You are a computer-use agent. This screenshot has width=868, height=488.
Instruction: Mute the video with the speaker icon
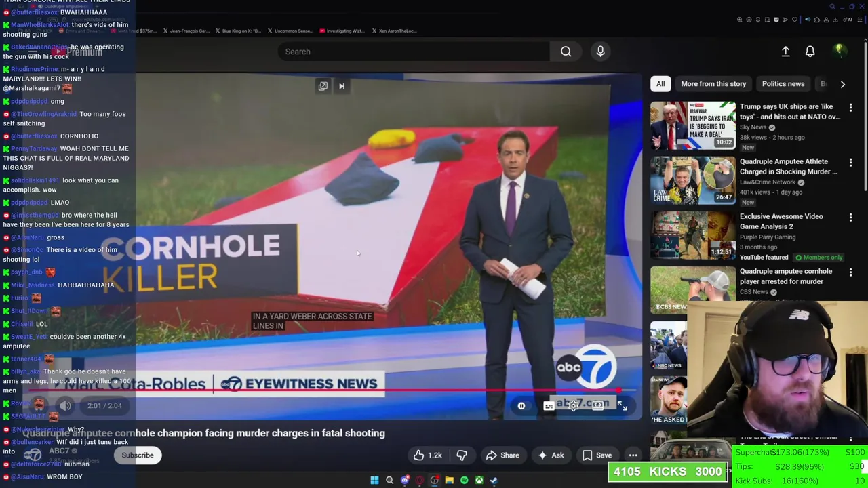(66, 406)
